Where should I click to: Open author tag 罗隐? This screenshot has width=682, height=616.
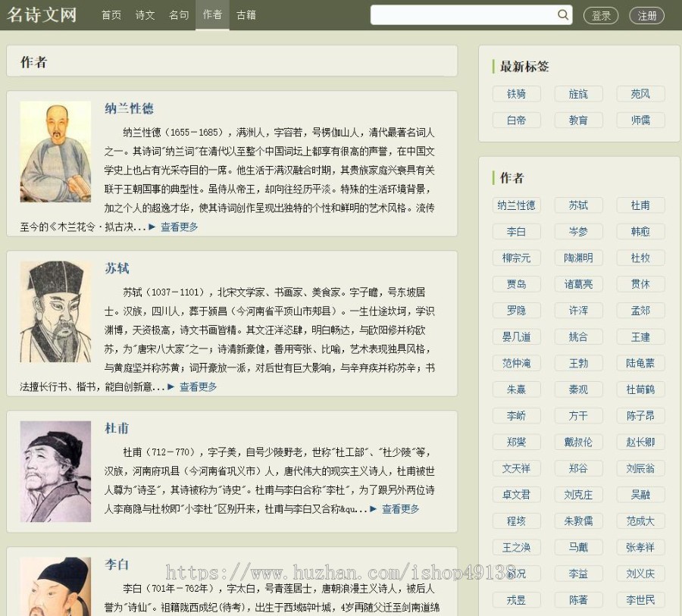point(516,311)
